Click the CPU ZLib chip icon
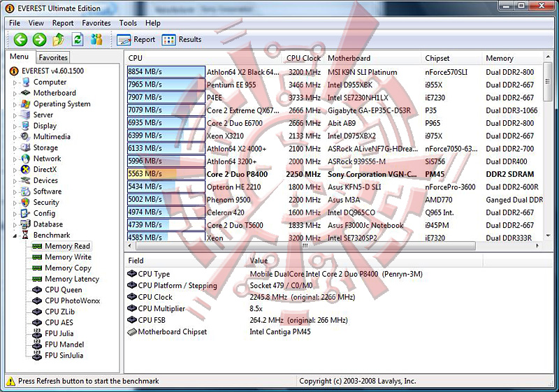Image resolution: width=559 pixels, height=392 pixels. pos(37,312)
